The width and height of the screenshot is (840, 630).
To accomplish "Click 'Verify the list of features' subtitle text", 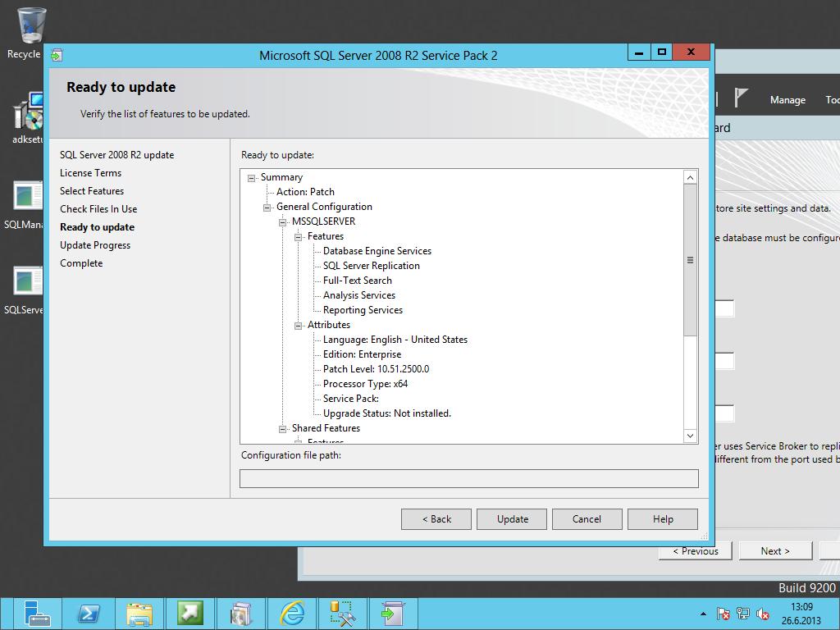I will (165, 114).
